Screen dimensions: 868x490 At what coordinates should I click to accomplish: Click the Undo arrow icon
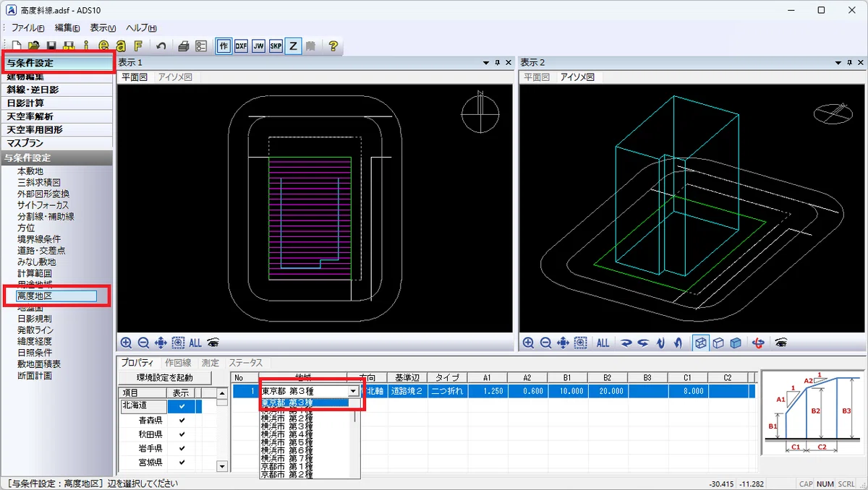coord(161,46)
